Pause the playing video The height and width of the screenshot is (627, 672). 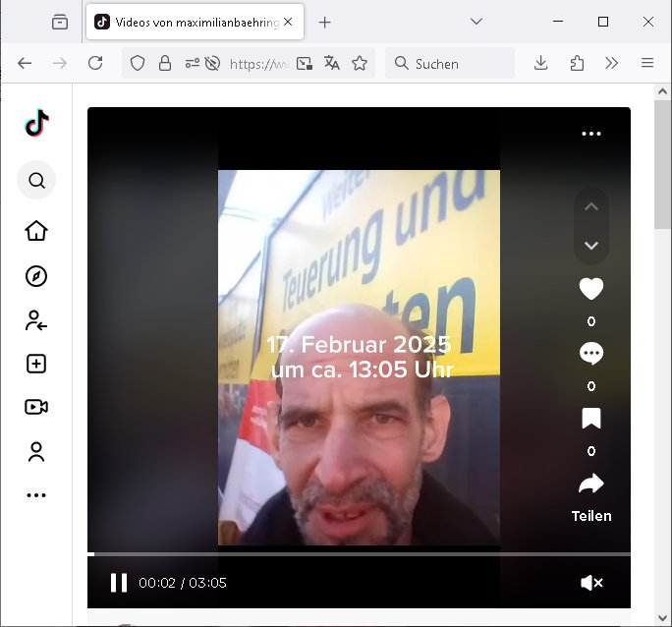(x=119, y=583)
